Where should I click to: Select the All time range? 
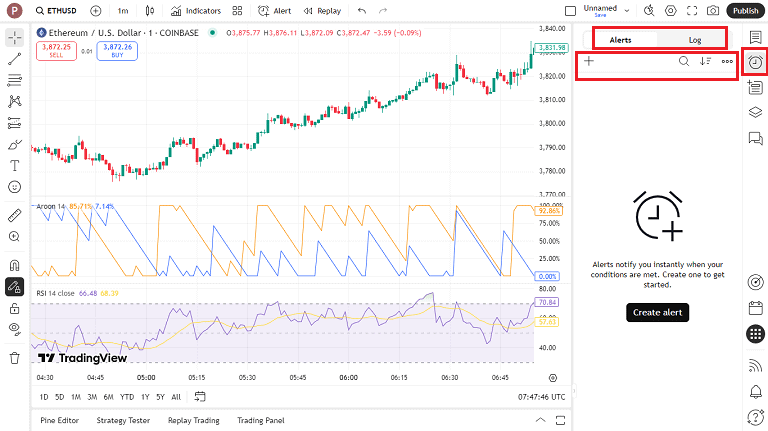click(x=176, y=397)
